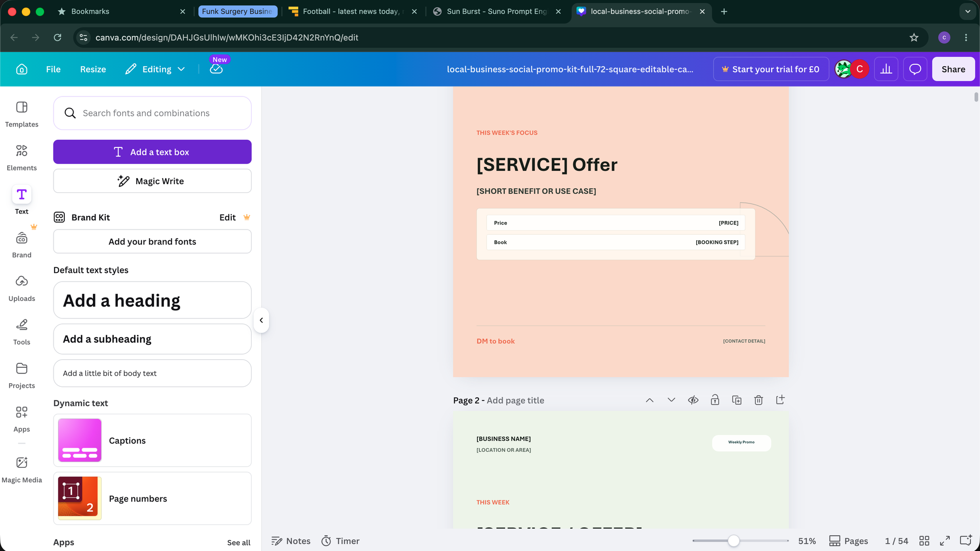
Task: Lock Page 2 with padlock icon
Action: [715, 400]
